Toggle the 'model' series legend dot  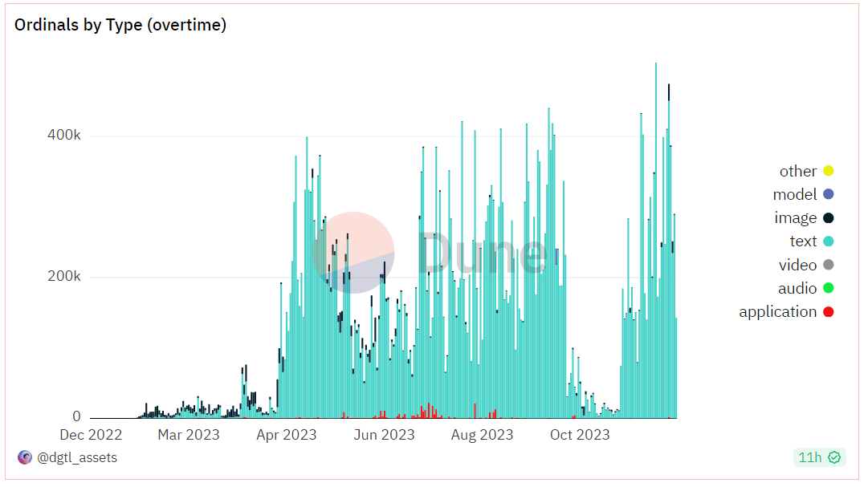click(x=828, y=194)
